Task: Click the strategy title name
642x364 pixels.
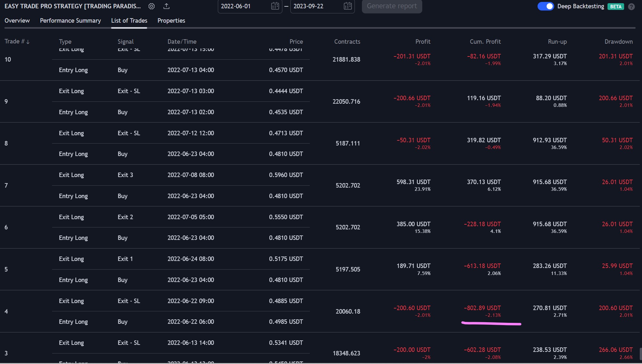Action: (73, 6)
